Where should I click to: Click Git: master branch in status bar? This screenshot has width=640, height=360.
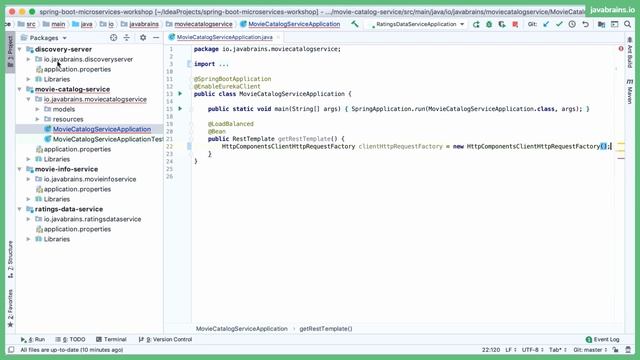point(590,350)
